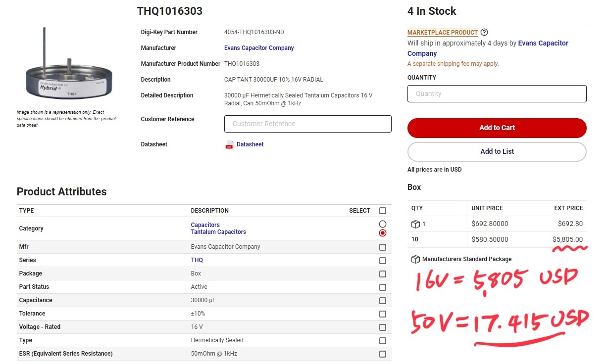606x364 pixels.
Task: Tick the SELECT header checkbox
Action: 382,211
